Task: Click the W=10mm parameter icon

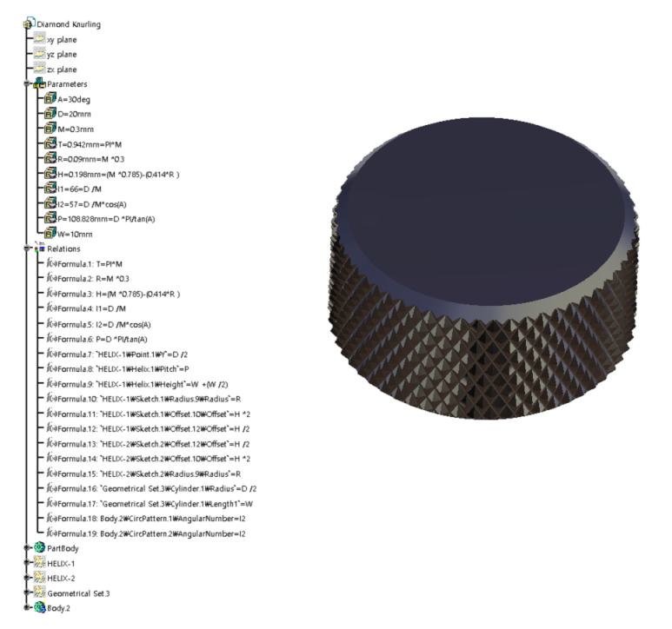Action: tap(50, 234)
